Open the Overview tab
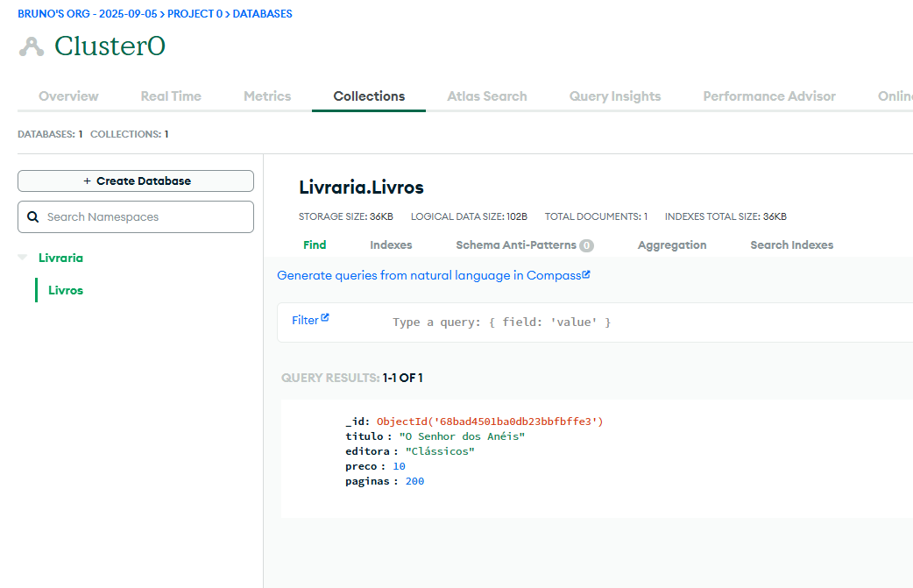913x588 pixels. click(x=68, y=96)
